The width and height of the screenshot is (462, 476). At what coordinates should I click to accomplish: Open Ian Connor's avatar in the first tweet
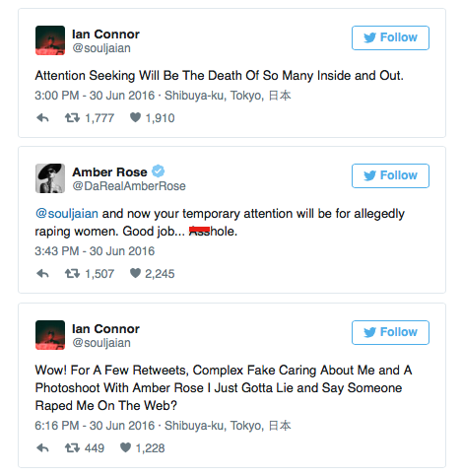point(50,40)
